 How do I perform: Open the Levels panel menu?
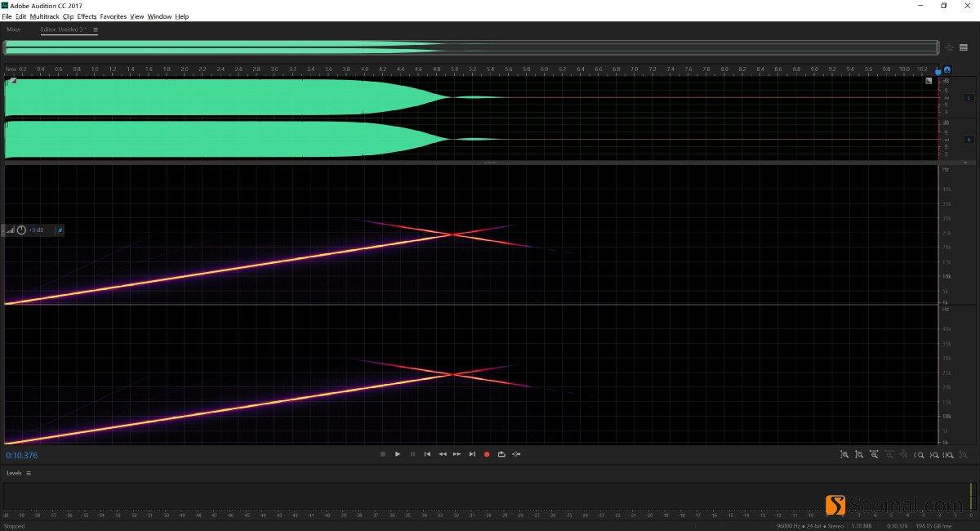click(x=29, y=473)
